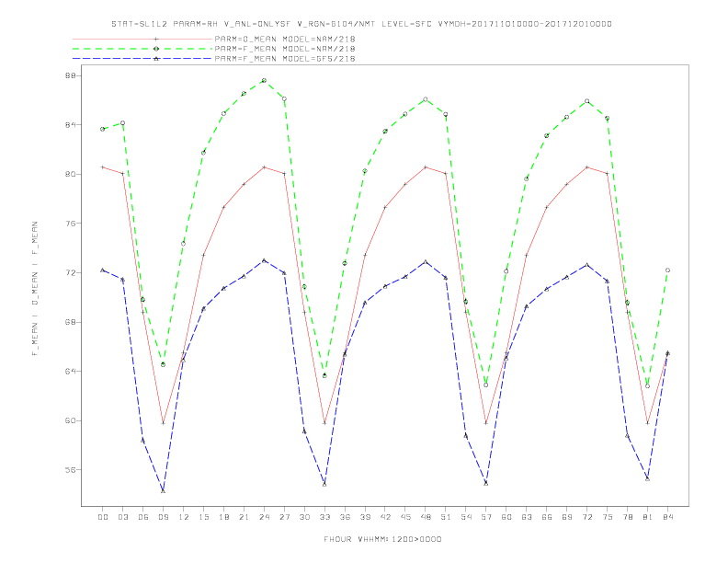
Task: Click x-axis tick label 63
Action: 527,517
